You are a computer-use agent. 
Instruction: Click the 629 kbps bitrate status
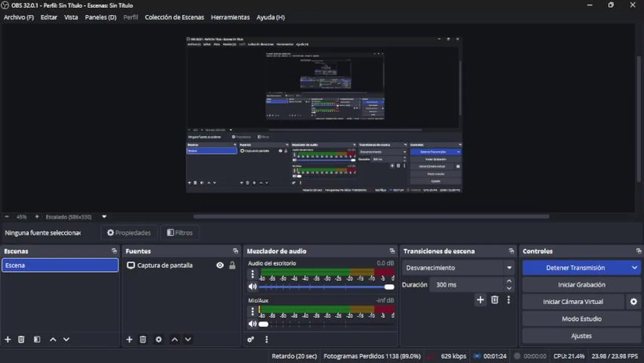(x=454, y=356)
